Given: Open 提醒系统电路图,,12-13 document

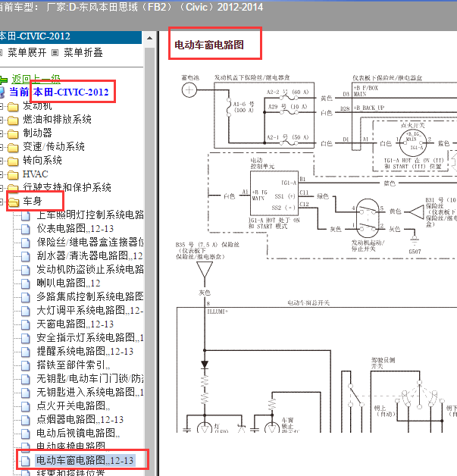Looking at the screenshot, I should click(86, 351).
